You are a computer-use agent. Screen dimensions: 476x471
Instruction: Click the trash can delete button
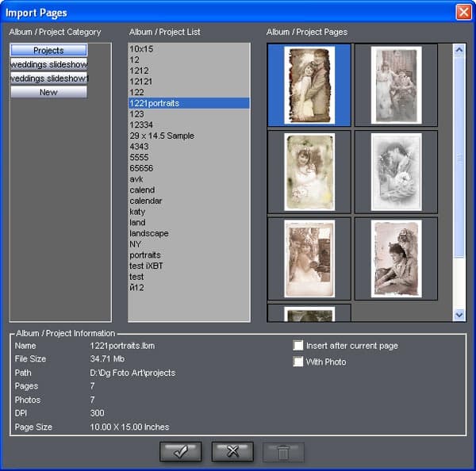(283, 453)
